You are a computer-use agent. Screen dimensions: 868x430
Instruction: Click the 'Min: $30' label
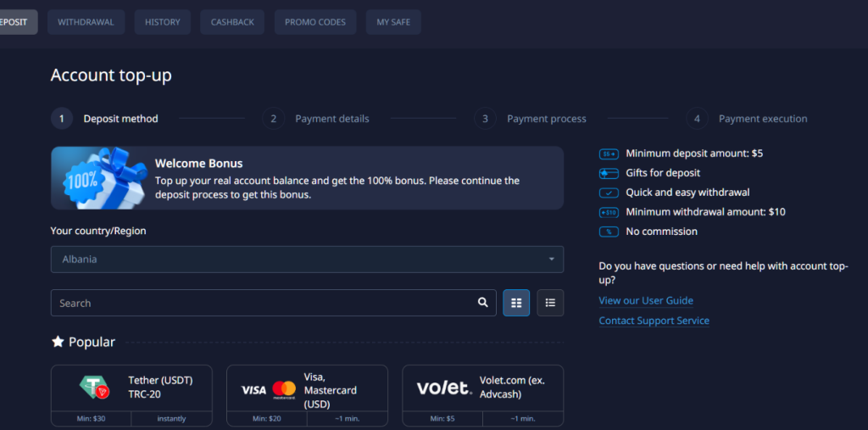point(91,418)
